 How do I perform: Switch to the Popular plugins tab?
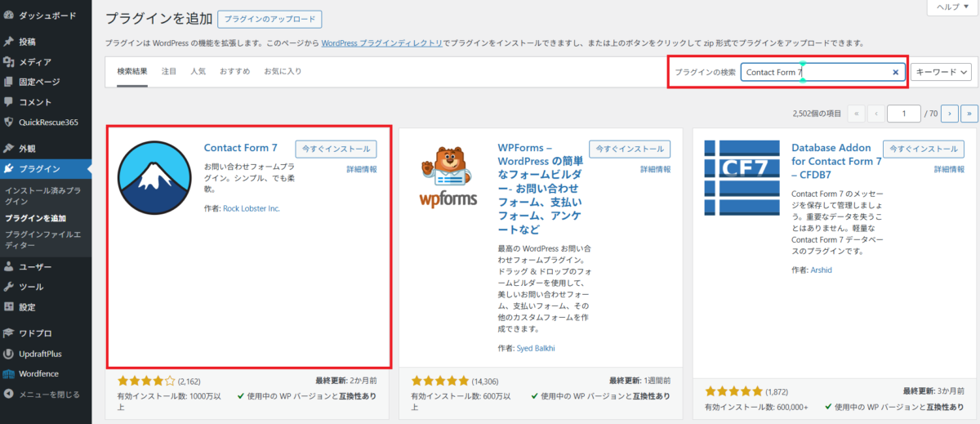coord(198,72)
